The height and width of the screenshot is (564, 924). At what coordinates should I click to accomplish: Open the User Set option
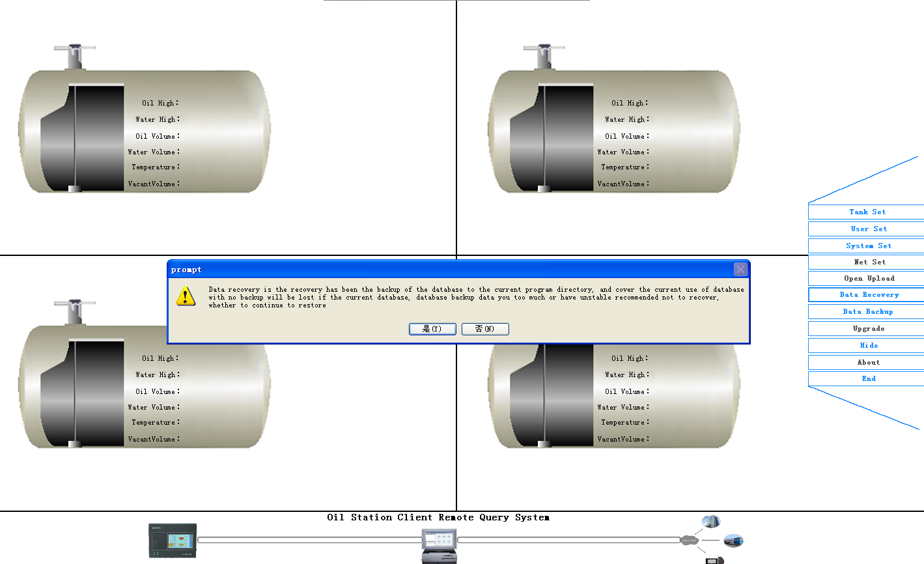(x=867, y=229)
